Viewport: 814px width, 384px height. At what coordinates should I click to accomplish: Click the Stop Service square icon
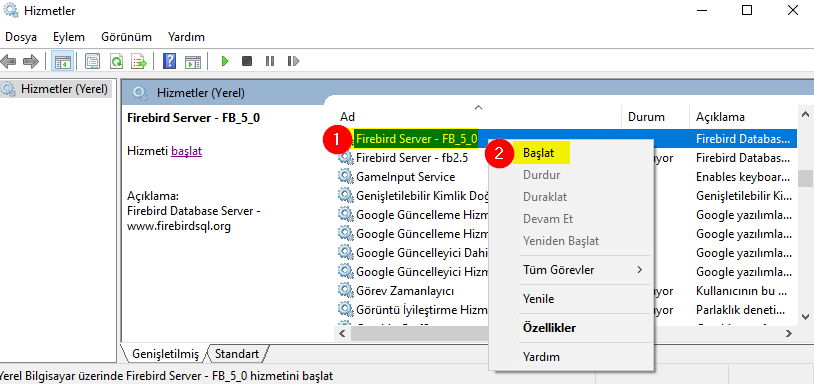(247, 61)
